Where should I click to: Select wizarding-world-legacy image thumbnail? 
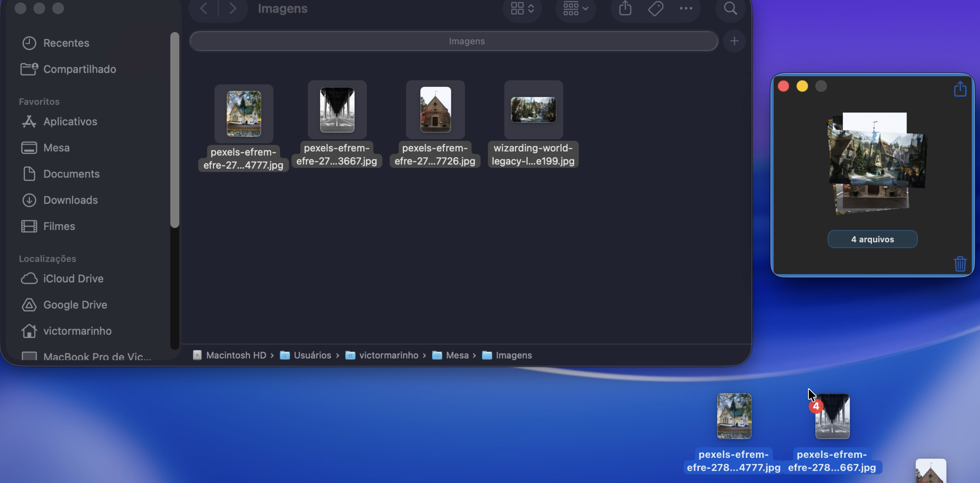click(x=533, y=110)
